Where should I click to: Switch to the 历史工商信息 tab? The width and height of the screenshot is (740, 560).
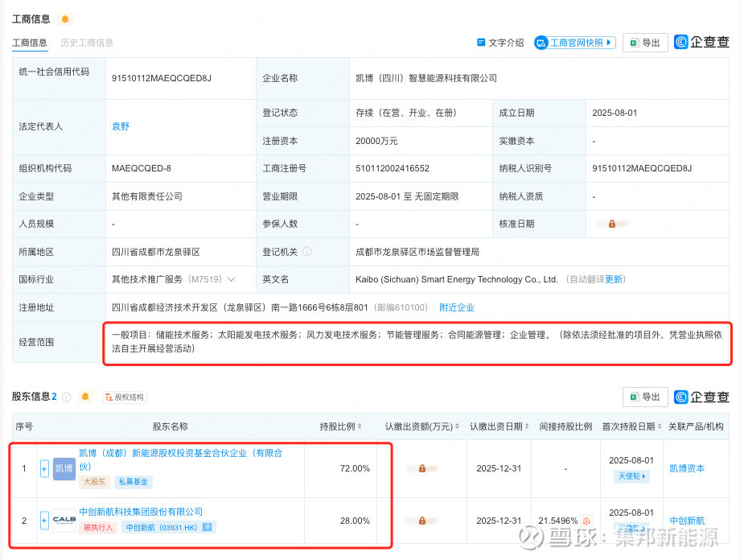pyautogui.click(x=87, y=43)
